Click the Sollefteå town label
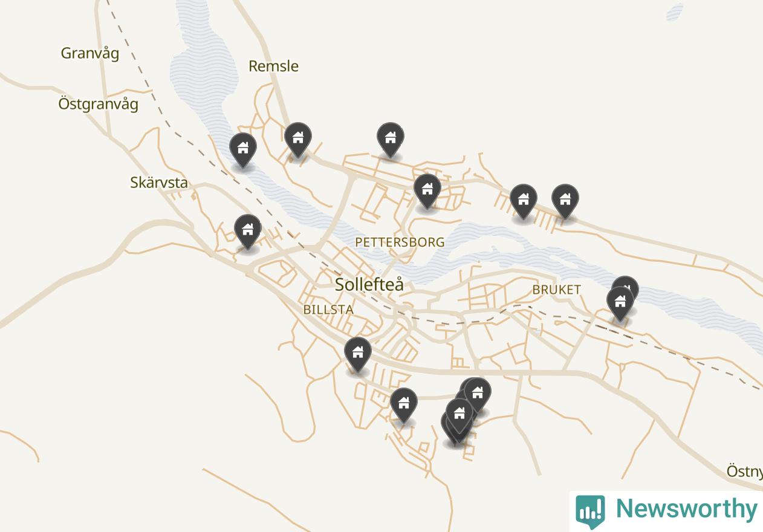The image size is (763, 532). pyautogui.click(x=369, y=284)
